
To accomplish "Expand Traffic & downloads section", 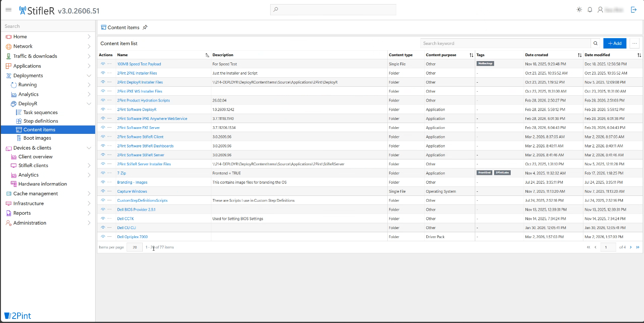I will (89, 56).
